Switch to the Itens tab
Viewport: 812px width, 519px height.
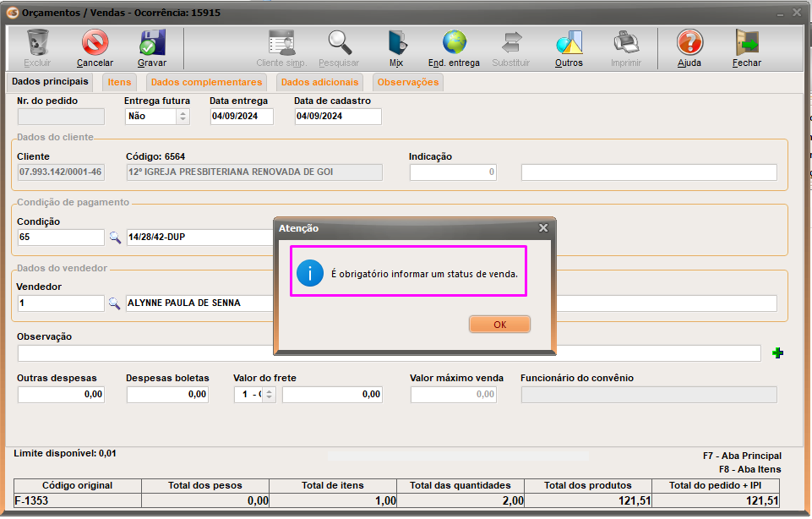119,82
